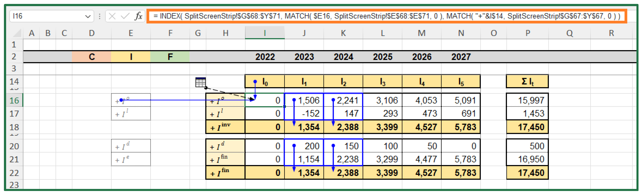The height and width of the screenshot is (196, 644).
Task: Click cell with value 100
Action: 382,146
